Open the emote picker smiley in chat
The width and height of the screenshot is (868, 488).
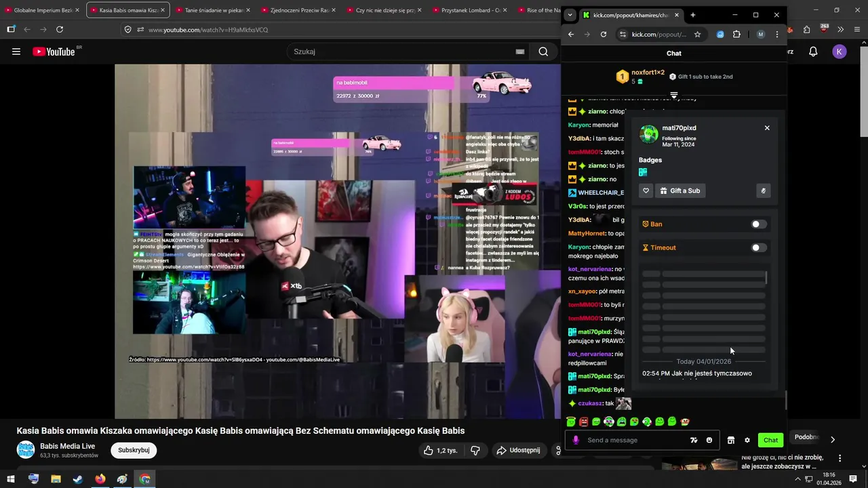click(709, 440)
